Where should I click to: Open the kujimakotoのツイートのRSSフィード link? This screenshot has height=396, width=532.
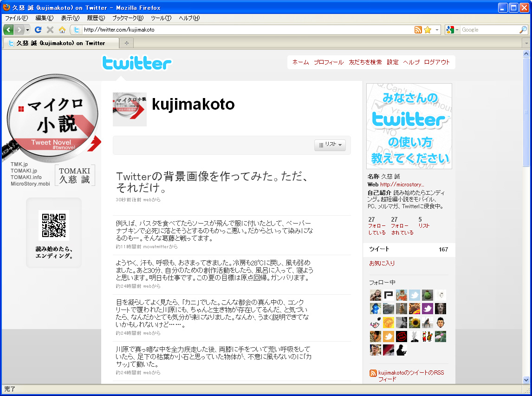click(x=411, y=376)
